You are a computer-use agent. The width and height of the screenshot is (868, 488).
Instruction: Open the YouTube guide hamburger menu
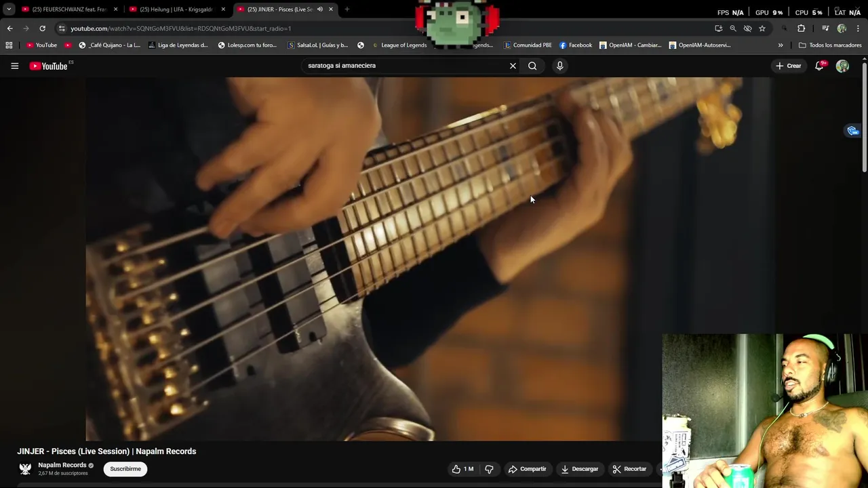pyautogui.click(x=14, y=66)
